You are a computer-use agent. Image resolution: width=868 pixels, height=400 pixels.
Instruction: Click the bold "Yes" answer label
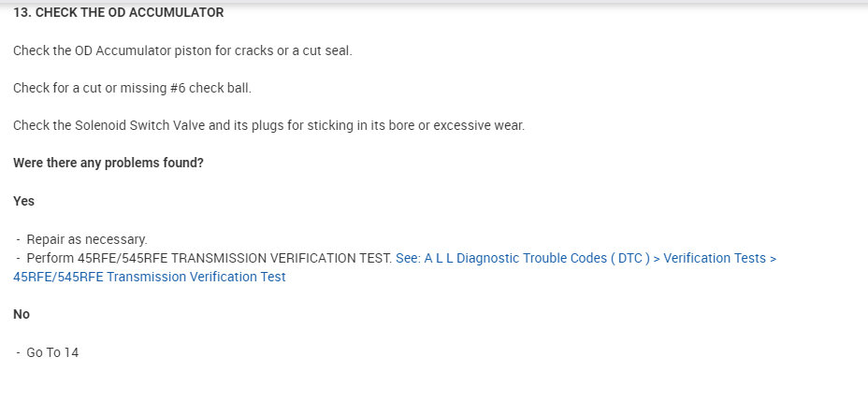[x=23, y=201]
